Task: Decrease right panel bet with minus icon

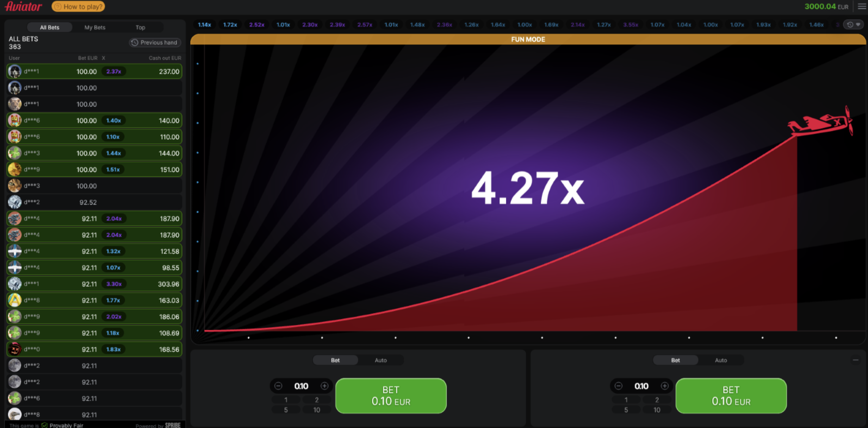Action: (618, 386)
